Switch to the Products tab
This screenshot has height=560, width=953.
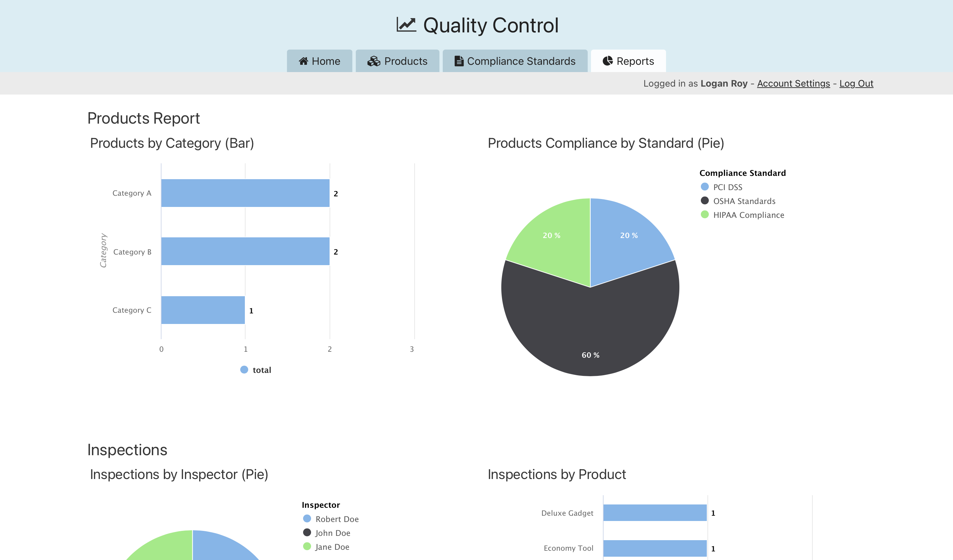397,61
